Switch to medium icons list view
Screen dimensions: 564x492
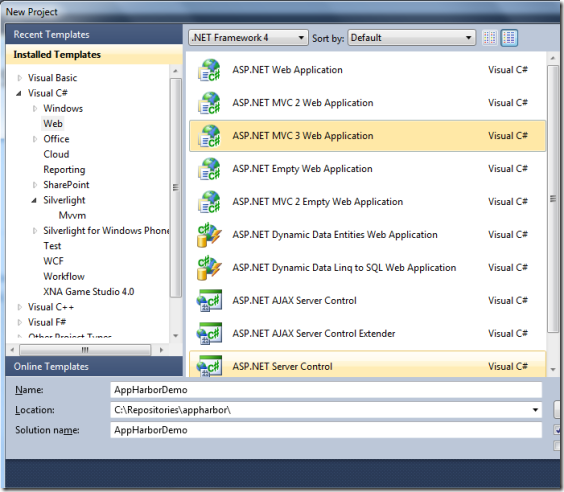pyautogui.click(x=509, y=38)
